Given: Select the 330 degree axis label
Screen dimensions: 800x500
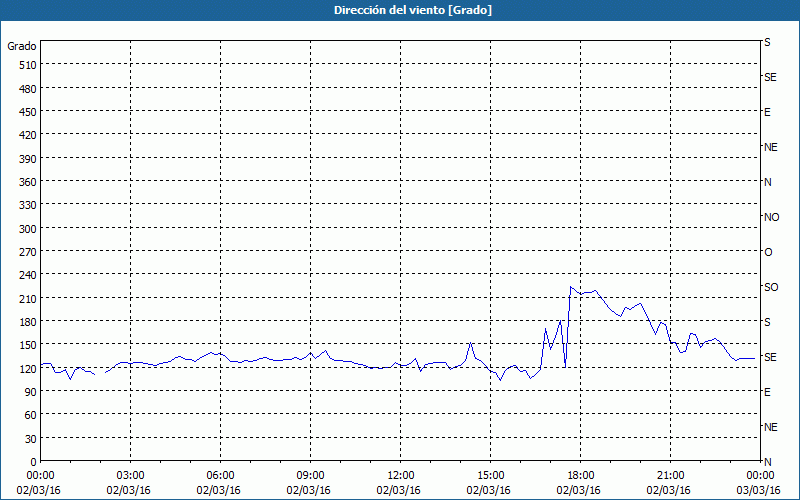Looking at the screenshot, I should coord(28,205).
